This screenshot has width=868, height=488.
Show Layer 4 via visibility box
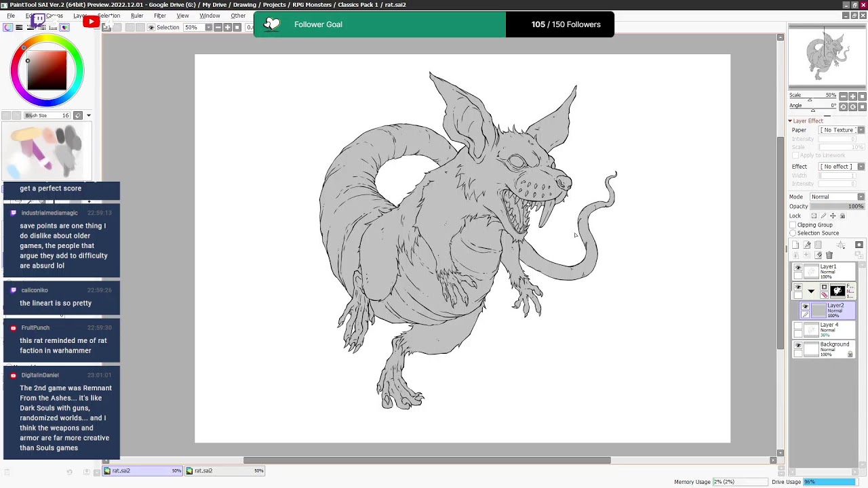click(x=797, y=327)
